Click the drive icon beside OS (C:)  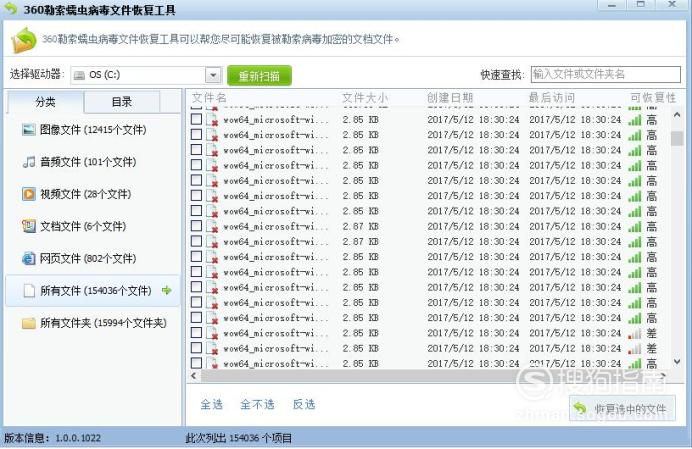point(79,75)
